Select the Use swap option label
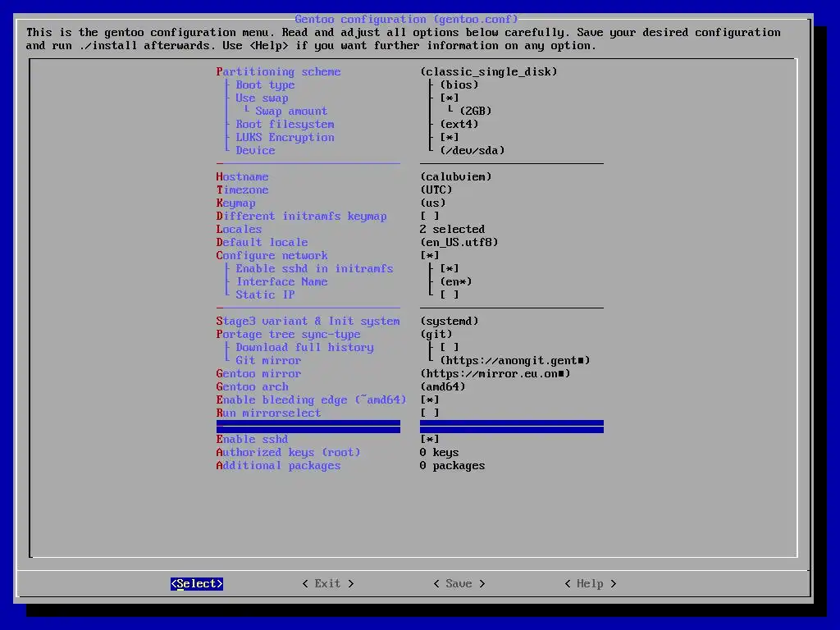The width and height of the screenshot is (840, 630). pos(262,98)
